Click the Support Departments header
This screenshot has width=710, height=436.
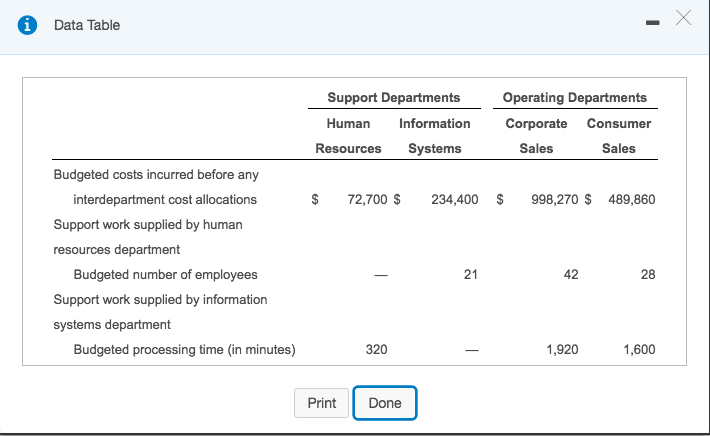393,97
